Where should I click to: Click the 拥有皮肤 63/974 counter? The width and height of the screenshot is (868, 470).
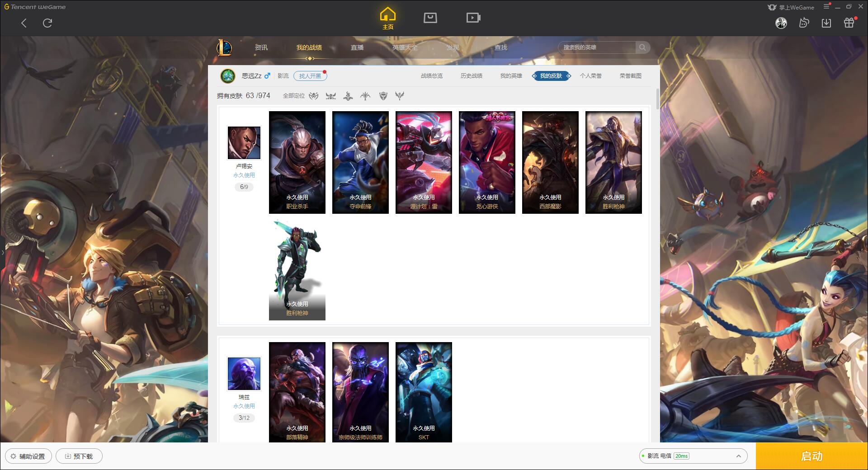(x=244, y=96)
